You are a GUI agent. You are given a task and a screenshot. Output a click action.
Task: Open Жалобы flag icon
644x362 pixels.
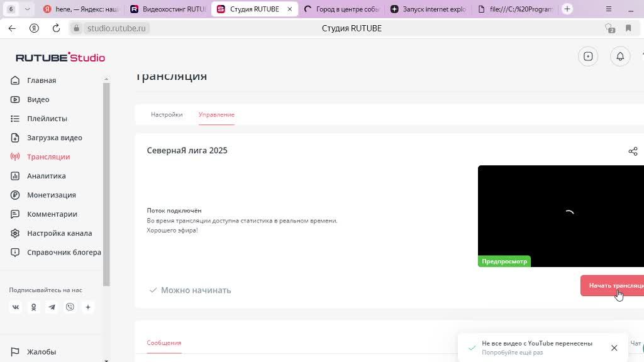[15, 352]
